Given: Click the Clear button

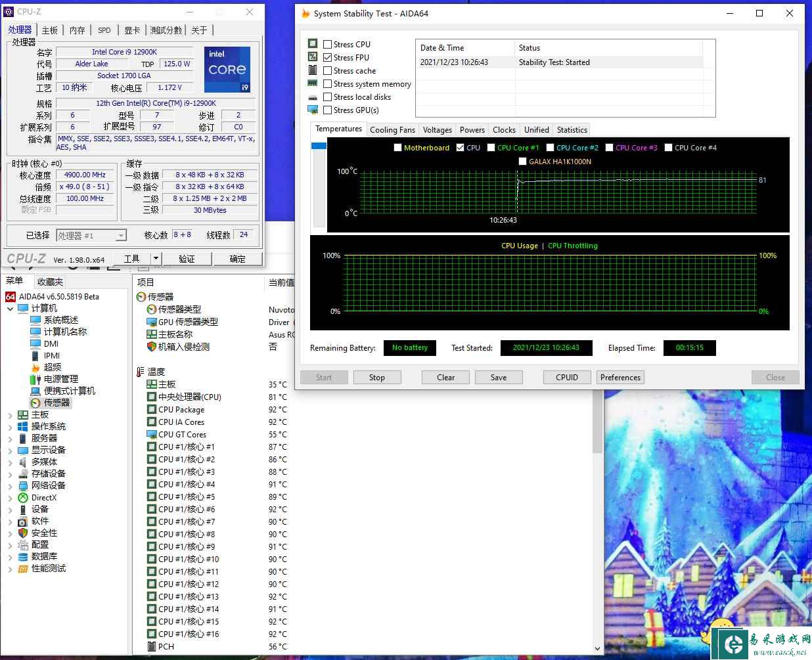Looking at the screenshot, I should click(x=446, y=378).
